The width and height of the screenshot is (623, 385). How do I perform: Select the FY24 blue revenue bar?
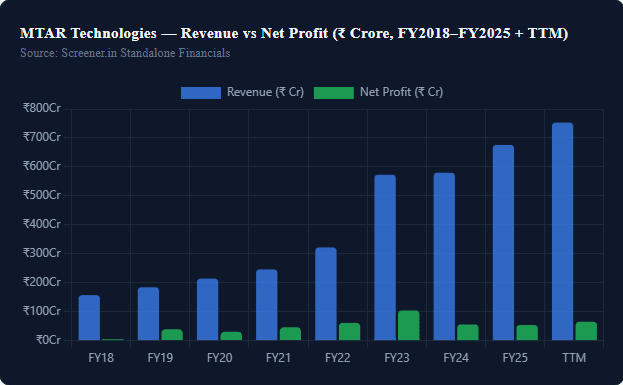click(444, 256)
